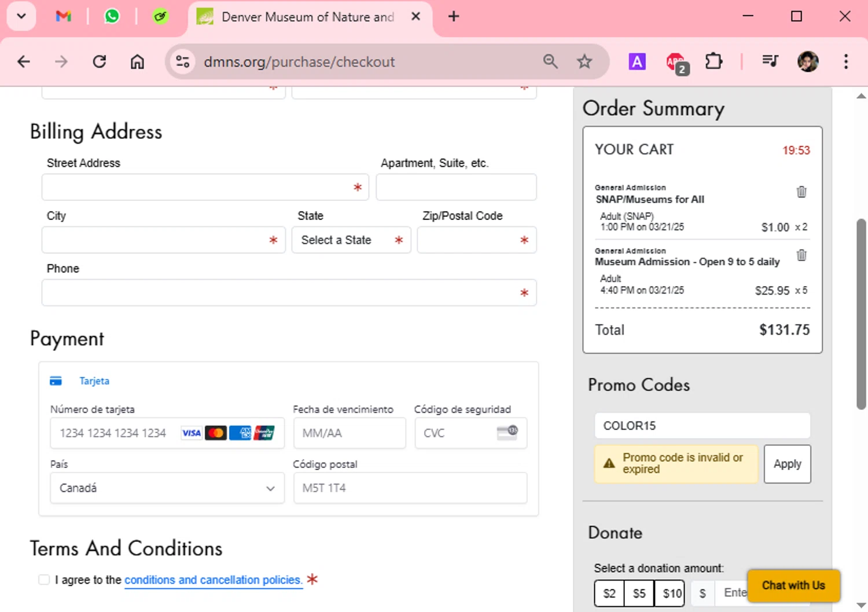Click the CVC security code field

point(471,433)
